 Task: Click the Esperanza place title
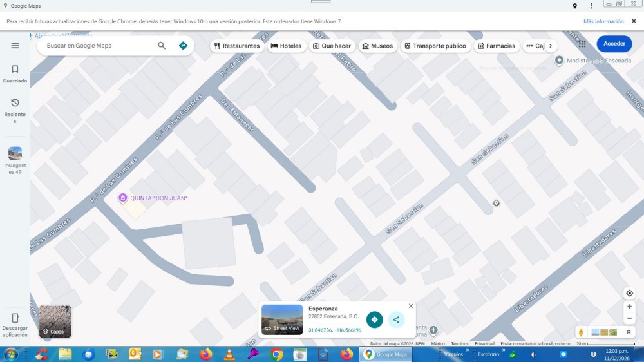point(323,309)
